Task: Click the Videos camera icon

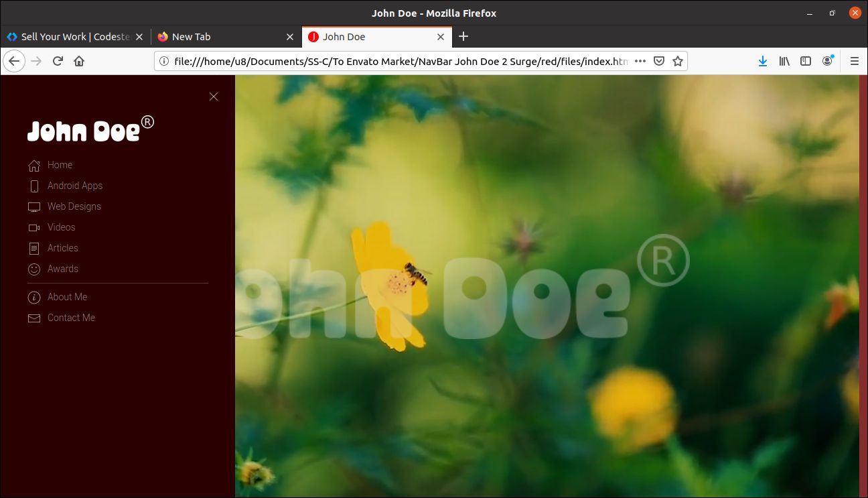Action: click(x=34, y=228)
